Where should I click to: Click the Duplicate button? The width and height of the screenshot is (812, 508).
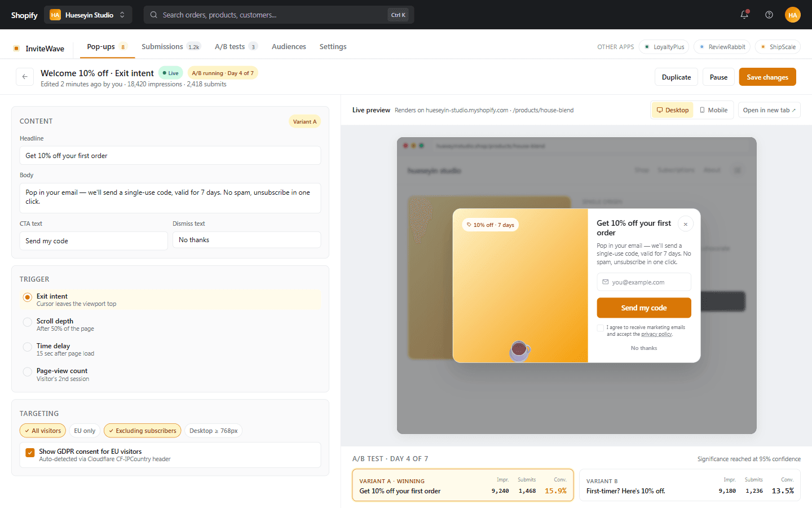[676, 77]
